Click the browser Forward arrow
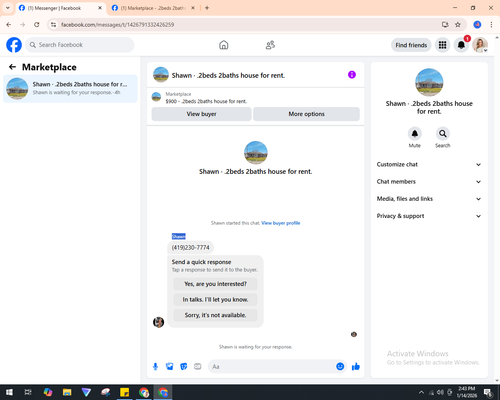 click(x=23, y=25)
